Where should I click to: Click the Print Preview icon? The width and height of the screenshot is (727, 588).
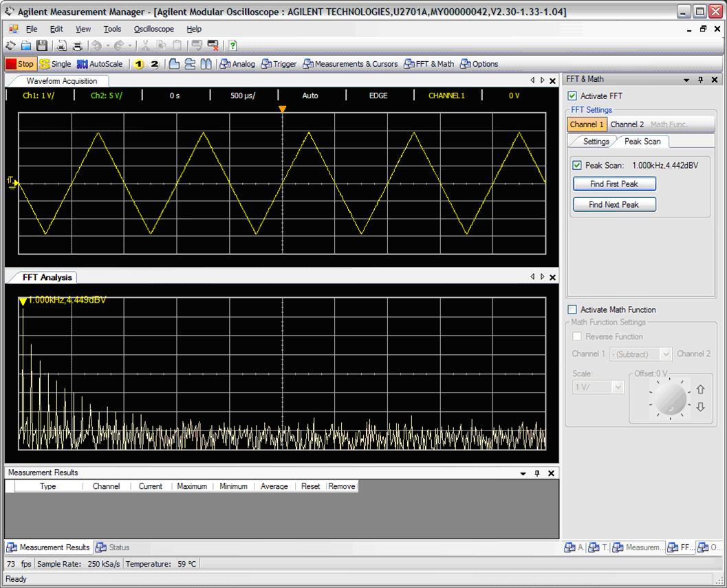pyautogui.click(x=62, y=45)
